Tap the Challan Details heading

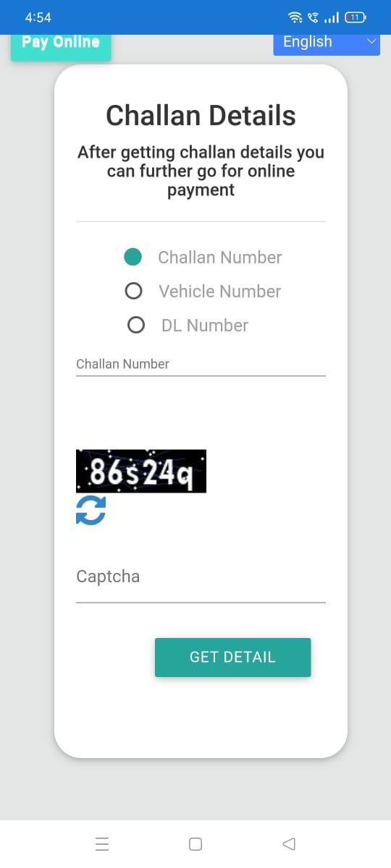pyautogui.click(x=201, y=116)
